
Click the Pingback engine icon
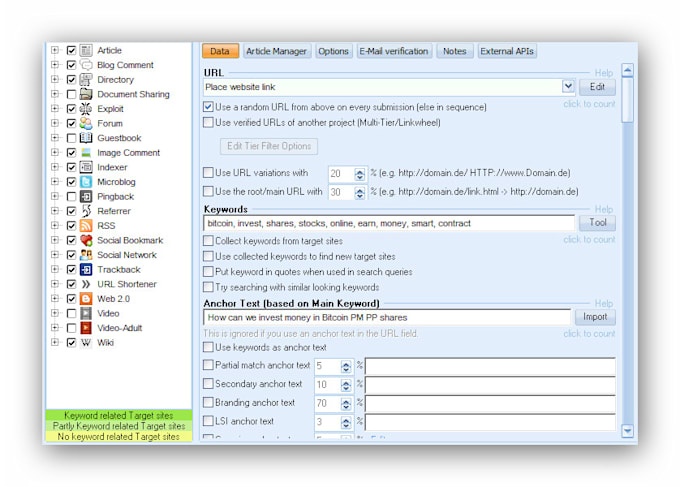click(86, 196)
